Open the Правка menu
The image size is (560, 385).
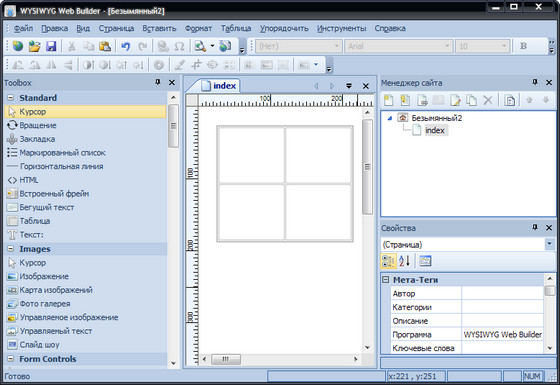pos(54,28)
